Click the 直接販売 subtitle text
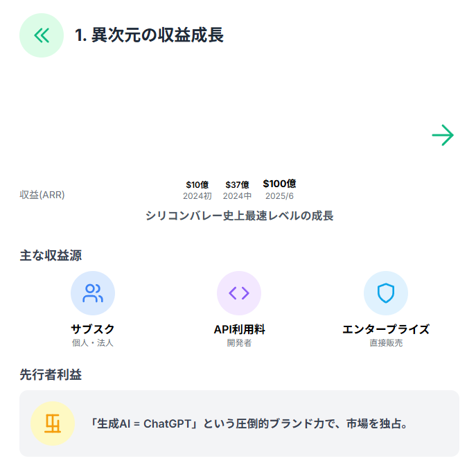Screen dimensions: 476x472 [x=386, y=343]
